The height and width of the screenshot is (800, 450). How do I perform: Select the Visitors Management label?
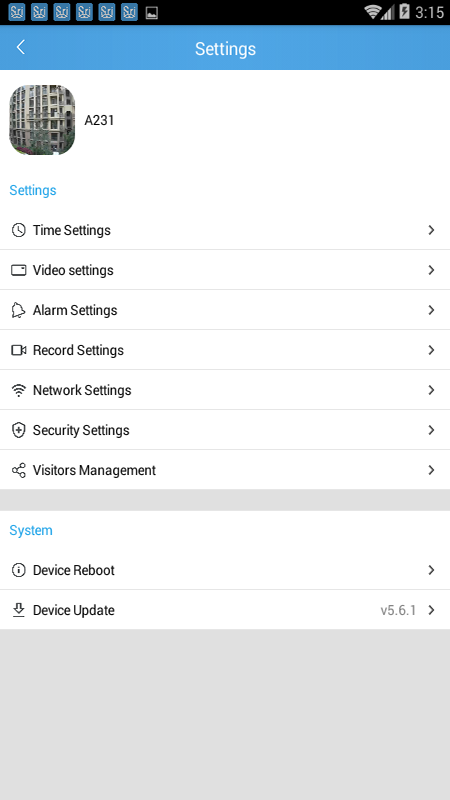coord(94,470)
